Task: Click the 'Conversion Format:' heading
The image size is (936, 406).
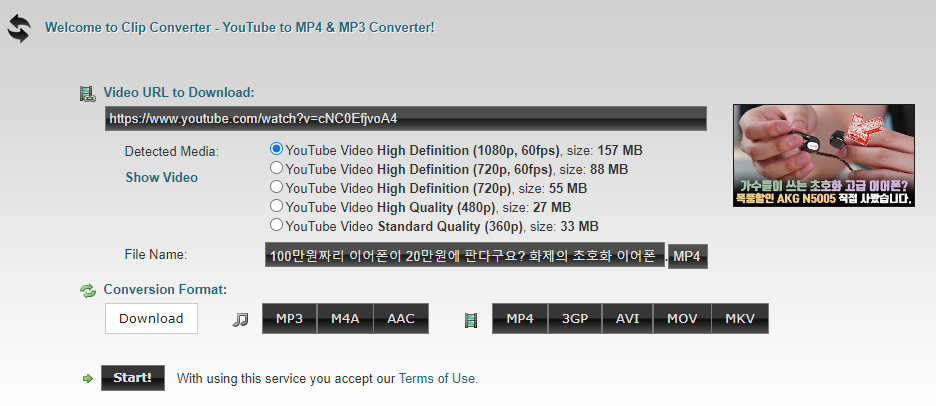Action: pyautogui.click(x=165, y=290)
